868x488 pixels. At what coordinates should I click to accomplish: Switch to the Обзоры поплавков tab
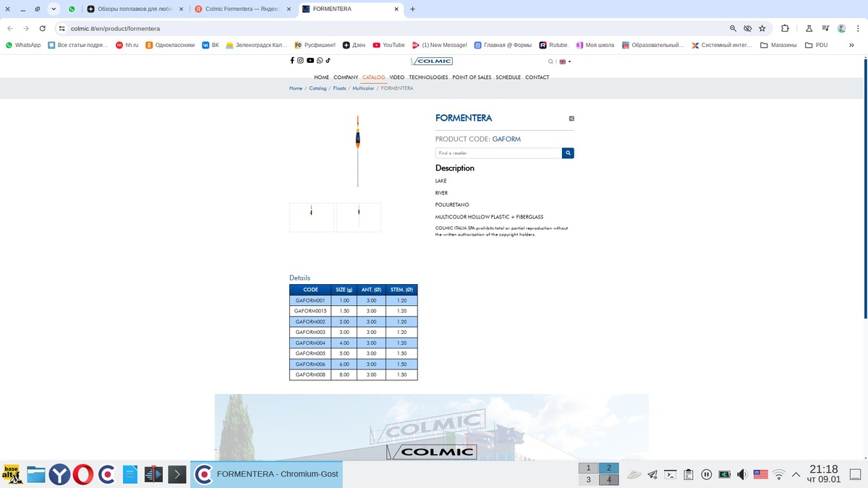[135, 9]
